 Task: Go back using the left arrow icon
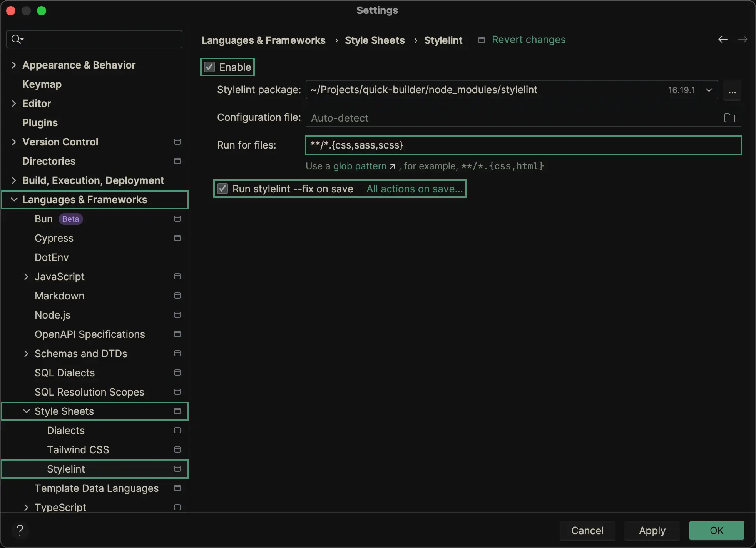723,39
